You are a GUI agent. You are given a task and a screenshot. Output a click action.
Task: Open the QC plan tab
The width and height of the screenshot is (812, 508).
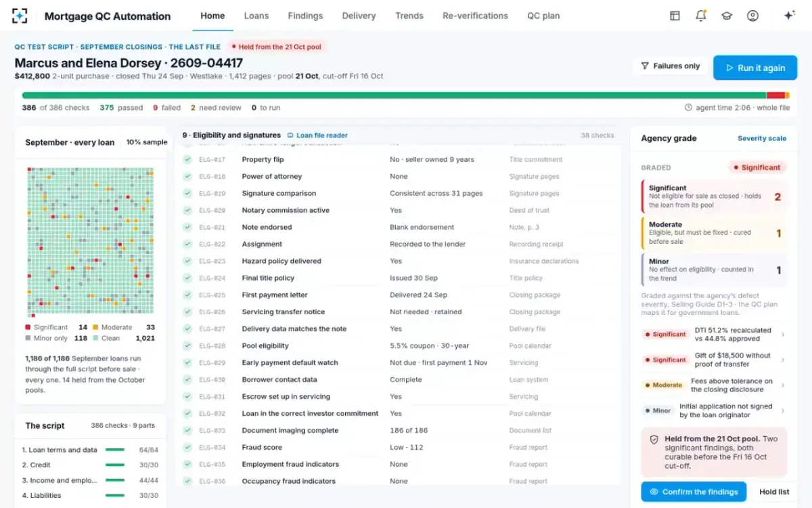(x=543, y=16)
